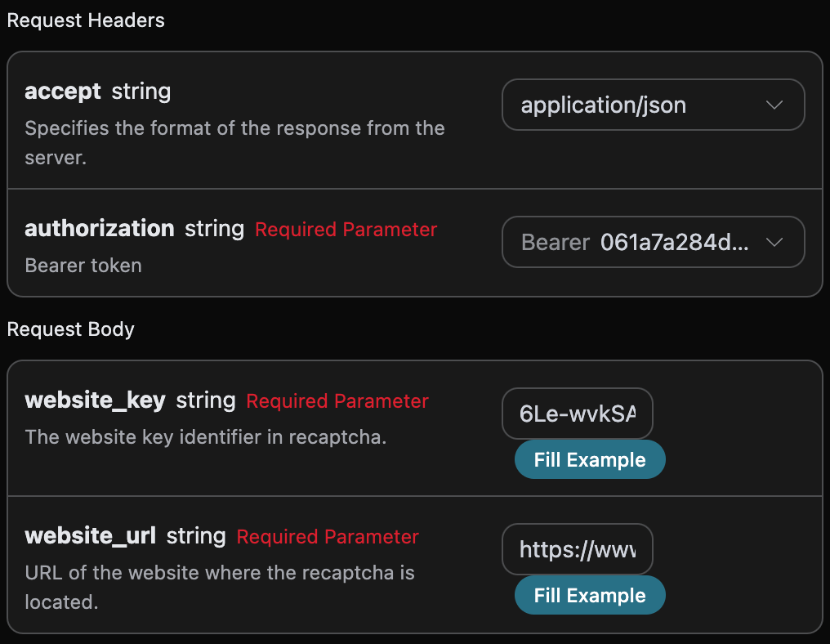Click the chevron arrow in accept dropdown
Screen dimensions: 830x644
(774, 105)
